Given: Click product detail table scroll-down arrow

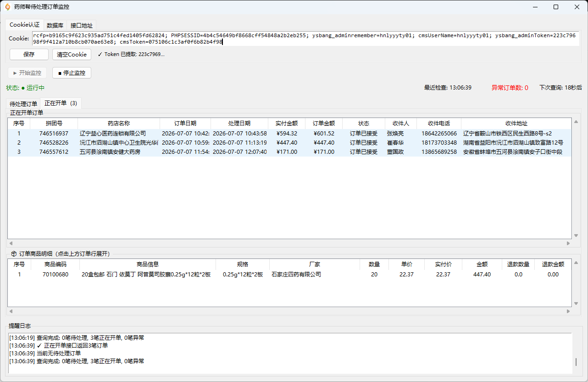Looking at the screenshot, I should point(576,303).
